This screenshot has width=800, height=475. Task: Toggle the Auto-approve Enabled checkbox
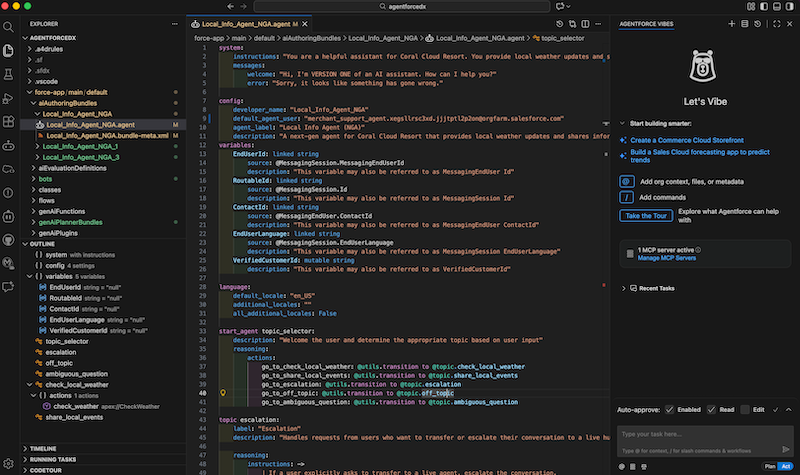point(669,409)
